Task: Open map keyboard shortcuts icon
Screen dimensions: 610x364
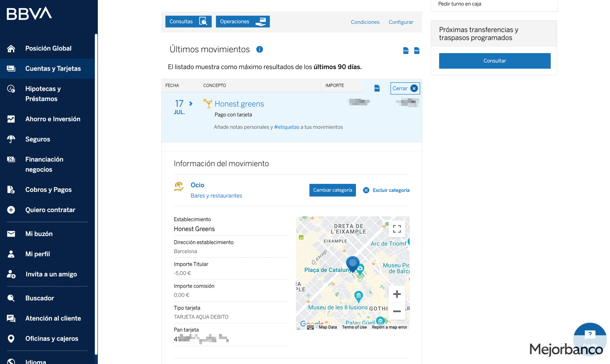Action: coord(310,327)
